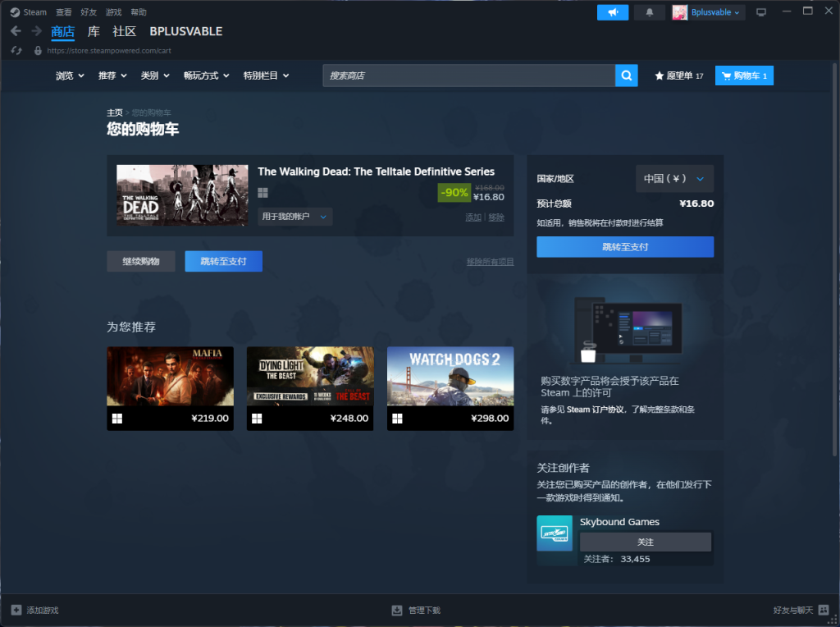This screenshot has height=627, width=840.
Task: Open the Watch Dogs 2 thumbnail
Action: tap(450, 387)
